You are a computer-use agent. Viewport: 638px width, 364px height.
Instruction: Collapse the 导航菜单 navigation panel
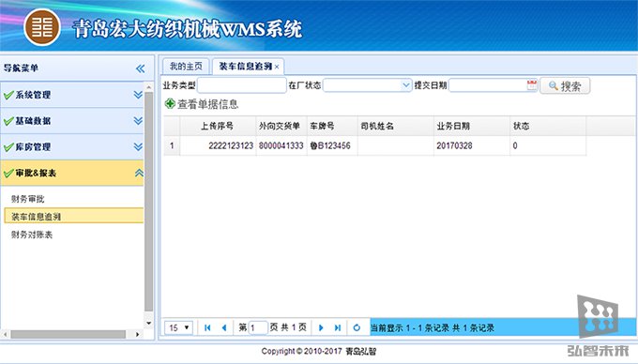point(141,68)
